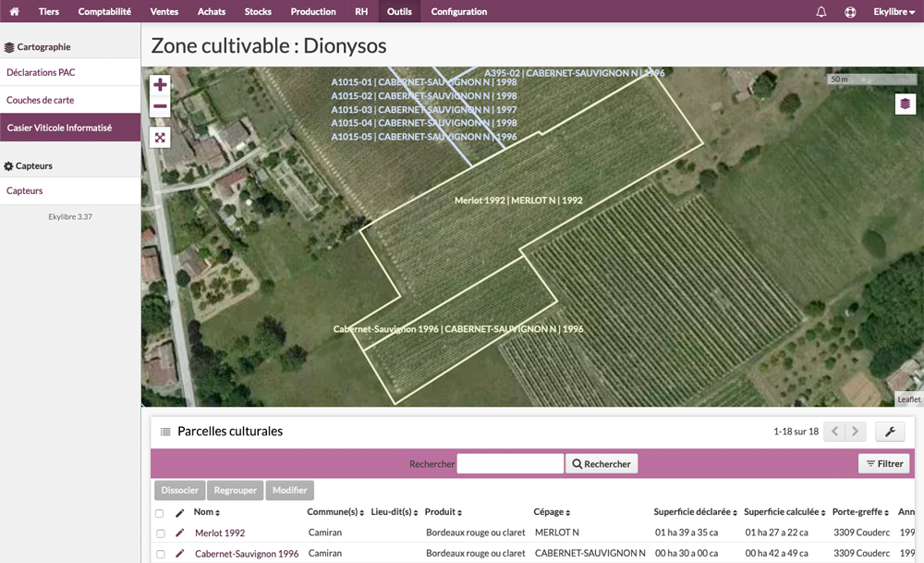Screen dimensions: 924x563
Task: Click the Regrouper button
Action: (235, 491)
